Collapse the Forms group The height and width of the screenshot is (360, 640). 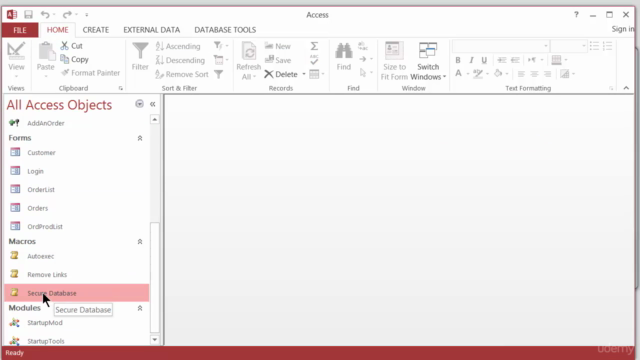click(140, 138)
